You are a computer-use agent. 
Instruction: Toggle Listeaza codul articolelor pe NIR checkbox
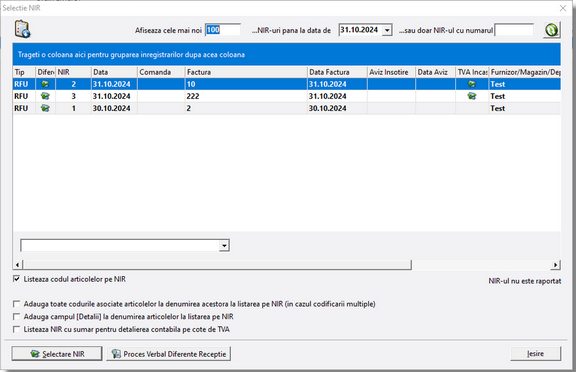(x=16, y=279)
